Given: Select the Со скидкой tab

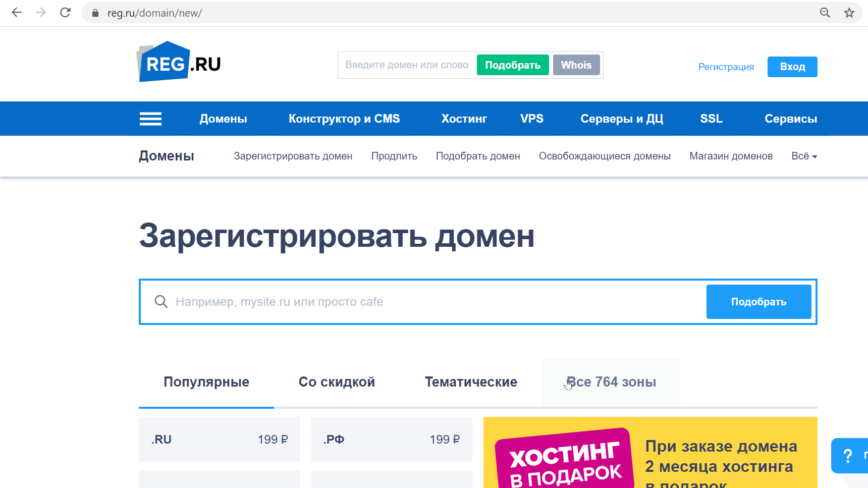Looking at the screenshot, I should [x=337, y=382].
